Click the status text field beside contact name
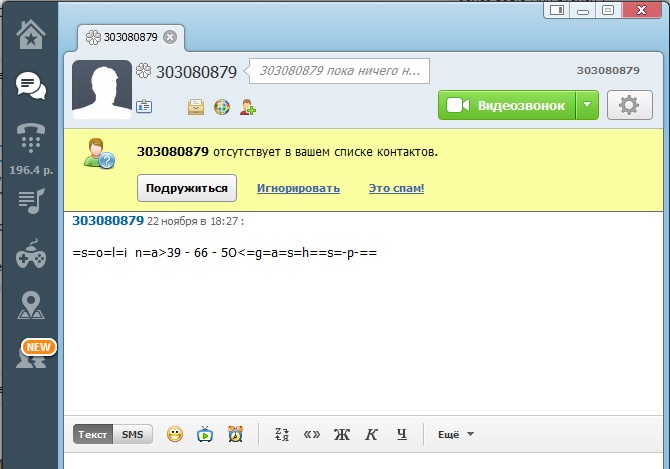 pyautogui.click(x=338, y=71)
